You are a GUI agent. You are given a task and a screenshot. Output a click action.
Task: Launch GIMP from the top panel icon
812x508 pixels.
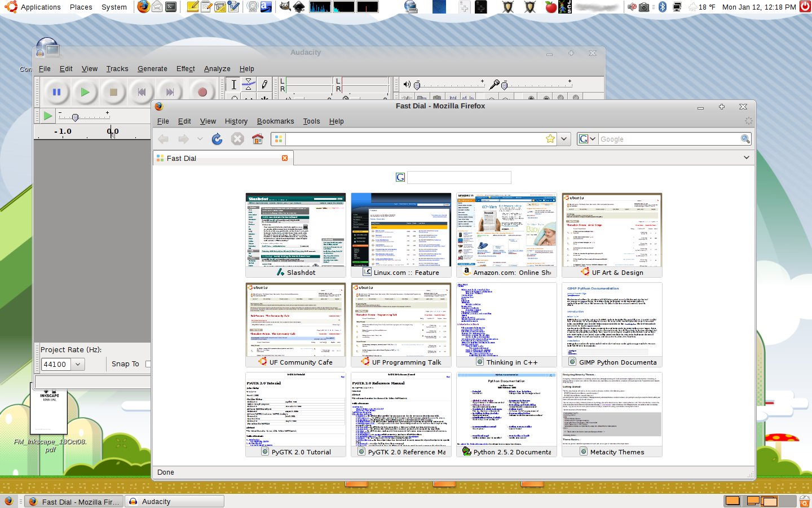(x=285, y=7)
